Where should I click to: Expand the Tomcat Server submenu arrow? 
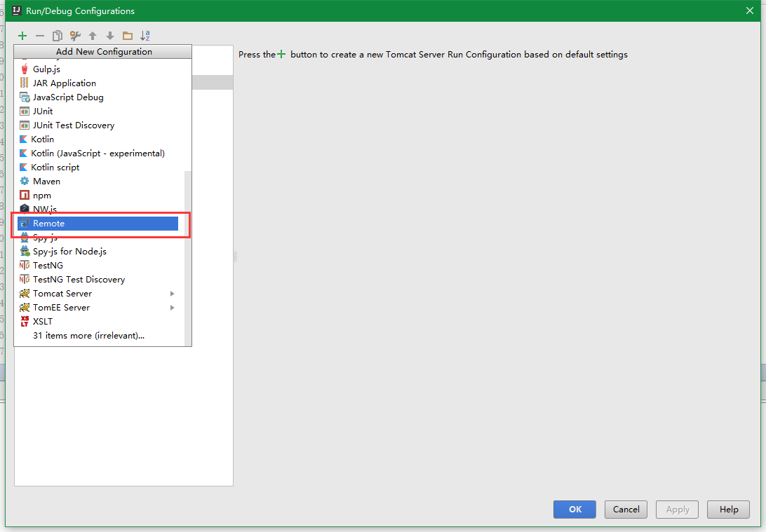[173, 293]
